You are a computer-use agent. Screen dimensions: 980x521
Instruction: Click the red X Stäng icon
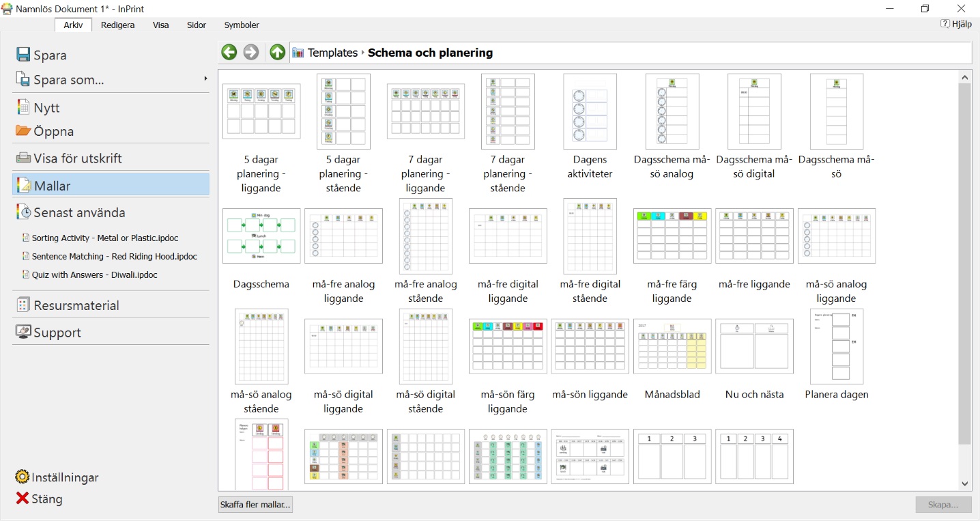click(x=23, y=498)
